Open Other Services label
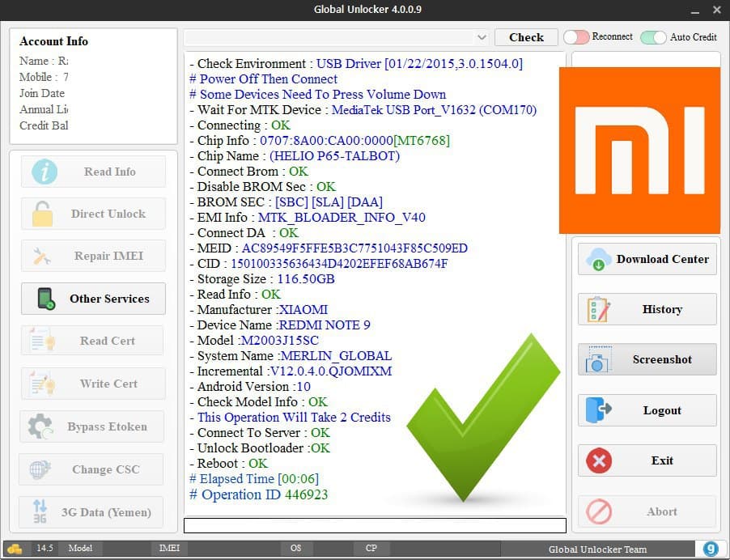730x560 pixels. (x=109, y=299)
